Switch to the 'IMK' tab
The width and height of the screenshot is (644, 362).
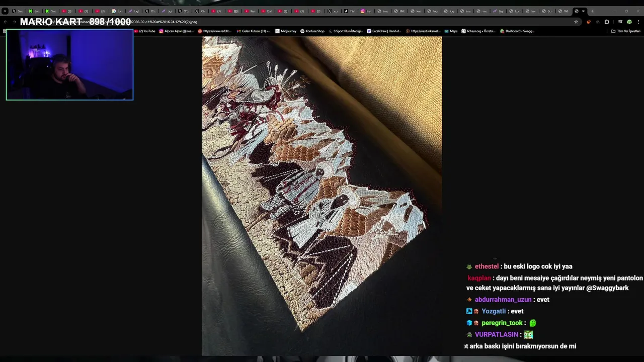point(399,11)
